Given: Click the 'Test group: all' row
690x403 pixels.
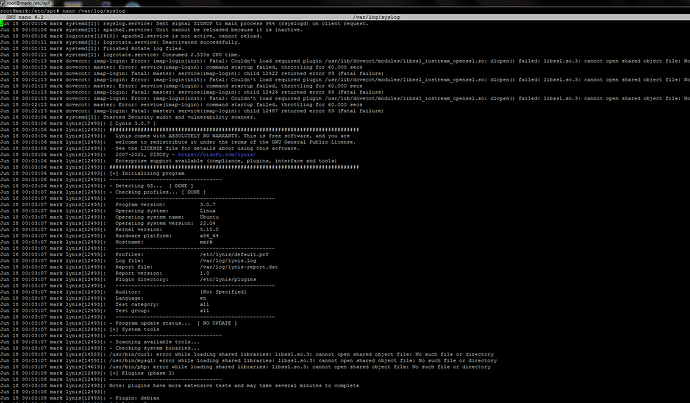Looking at the screenshot, I should (162, 311).
